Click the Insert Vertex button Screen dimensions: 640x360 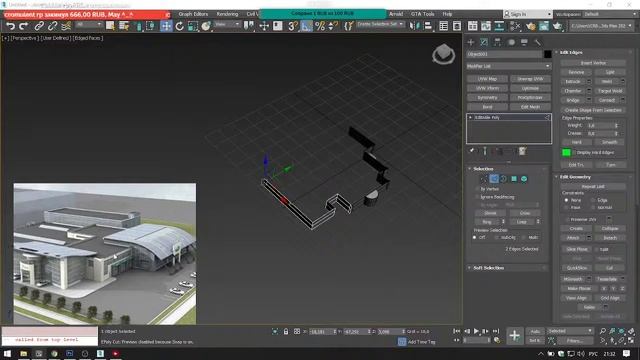(593, 63)
